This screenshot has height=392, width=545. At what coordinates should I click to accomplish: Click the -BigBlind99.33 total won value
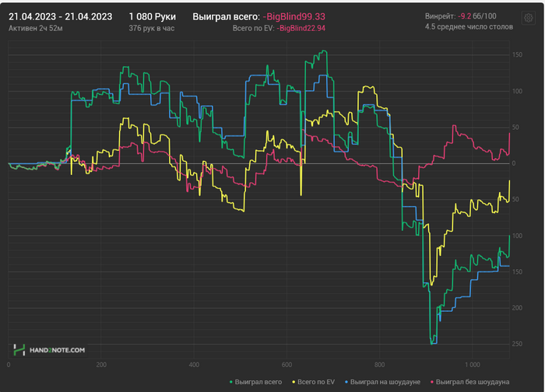pyautogui.click(x=294, y=16)
